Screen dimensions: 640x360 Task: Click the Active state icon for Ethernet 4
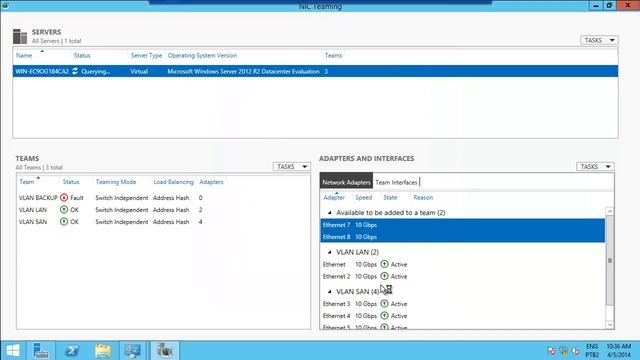click(x=384, y=316)
